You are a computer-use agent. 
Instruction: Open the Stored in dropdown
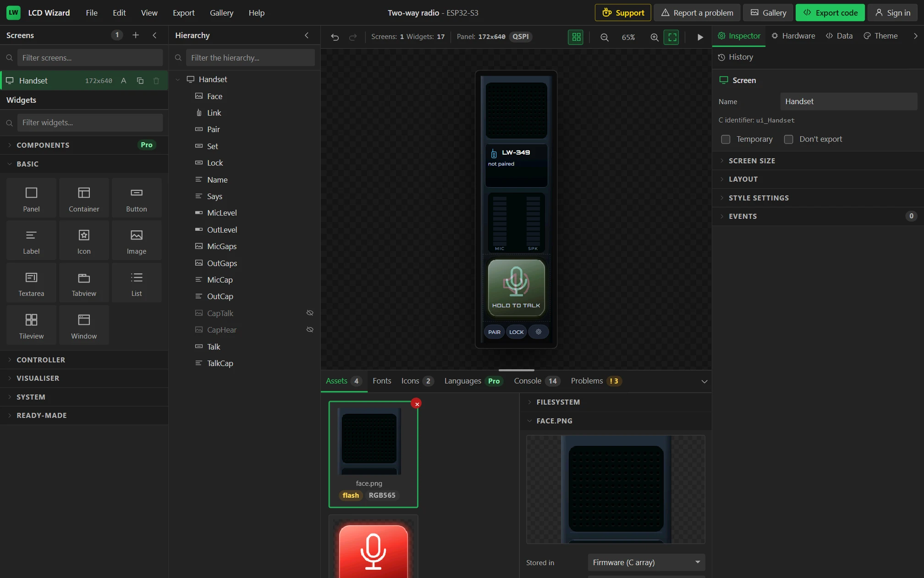[x=646, y=562]
